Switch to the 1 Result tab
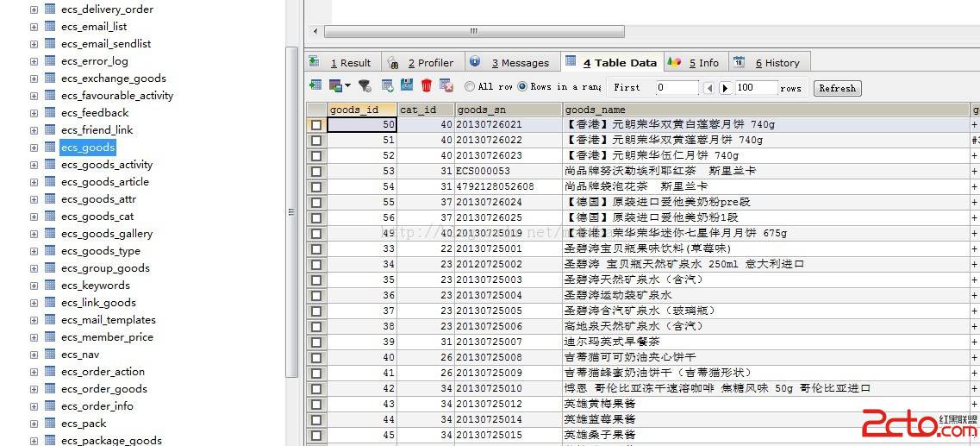The height and width of the screenshot is (446, 980). point(341,63)
